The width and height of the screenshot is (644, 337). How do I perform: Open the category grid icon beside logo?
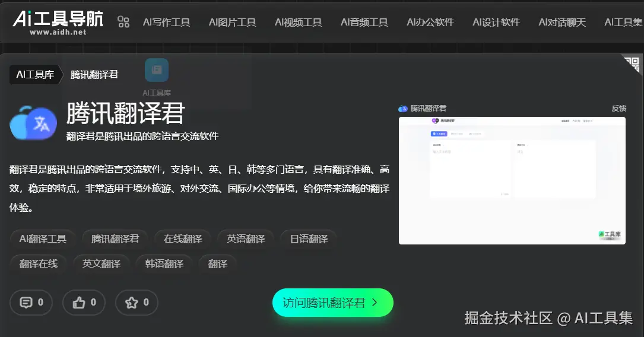pos(123,22)
